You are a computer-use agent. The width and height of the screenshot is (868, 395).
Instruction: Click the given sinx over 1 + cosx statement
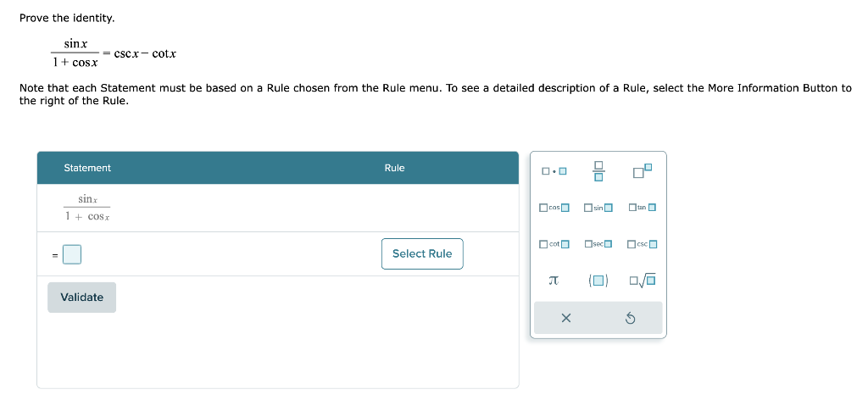(x=87, y=208)
